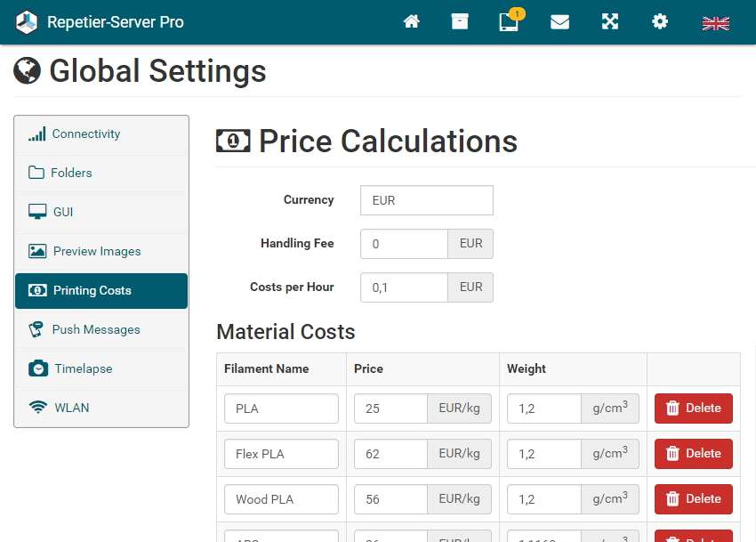Click the EUR addon beside Costs per Hour
Viewport: 756px width, 542px height.
(x=470, y=287)
